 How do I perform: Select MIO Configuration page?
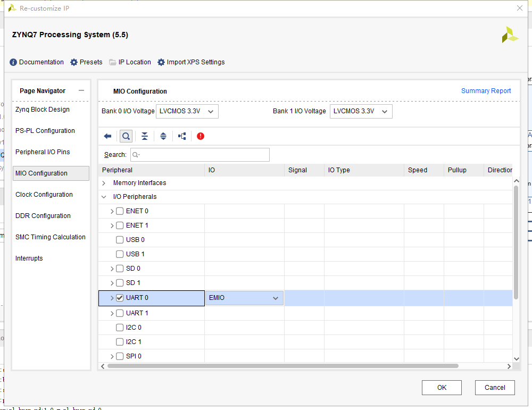tap(51, 173)
